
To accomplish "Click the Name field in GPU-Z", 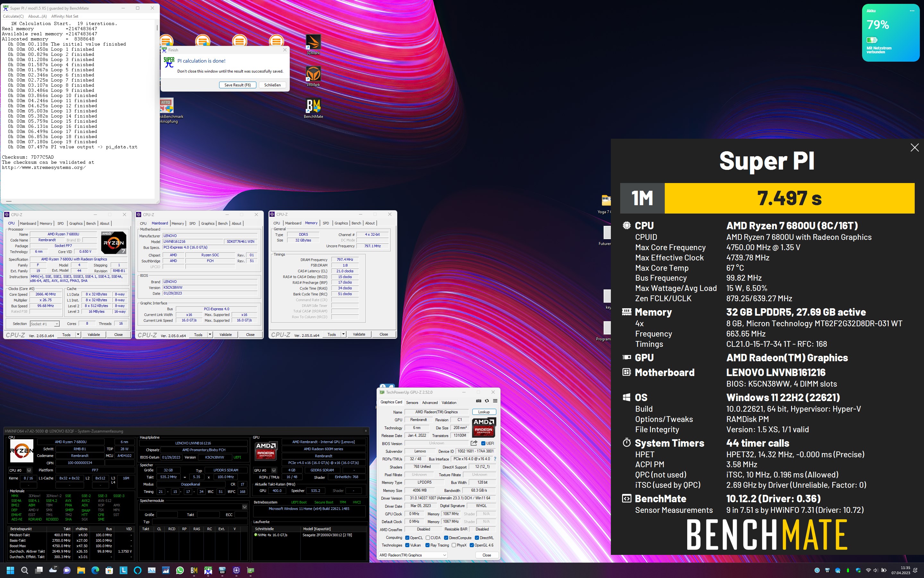I will click(436, 412).
